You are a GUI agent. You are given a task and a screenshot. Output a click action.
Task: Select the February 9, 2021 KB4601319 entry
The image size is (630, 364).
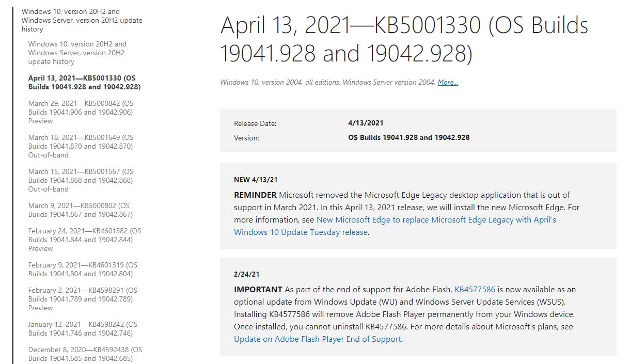(83, 269)
